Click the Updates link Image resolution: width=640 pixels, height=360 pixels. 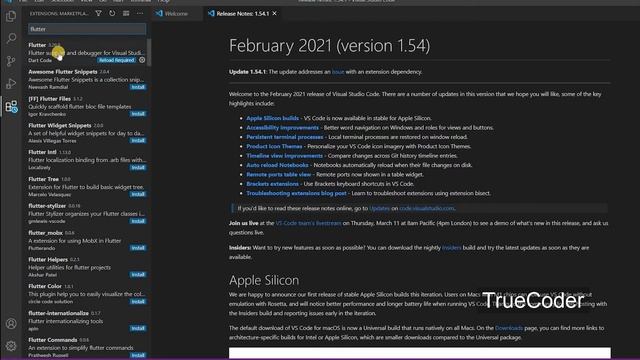[380, 208]
